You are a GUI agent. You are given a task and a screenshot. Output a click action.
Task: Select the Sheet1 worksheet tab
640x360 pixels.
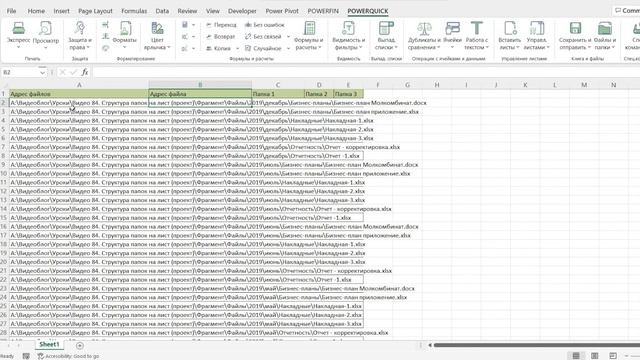click(49, 344)
